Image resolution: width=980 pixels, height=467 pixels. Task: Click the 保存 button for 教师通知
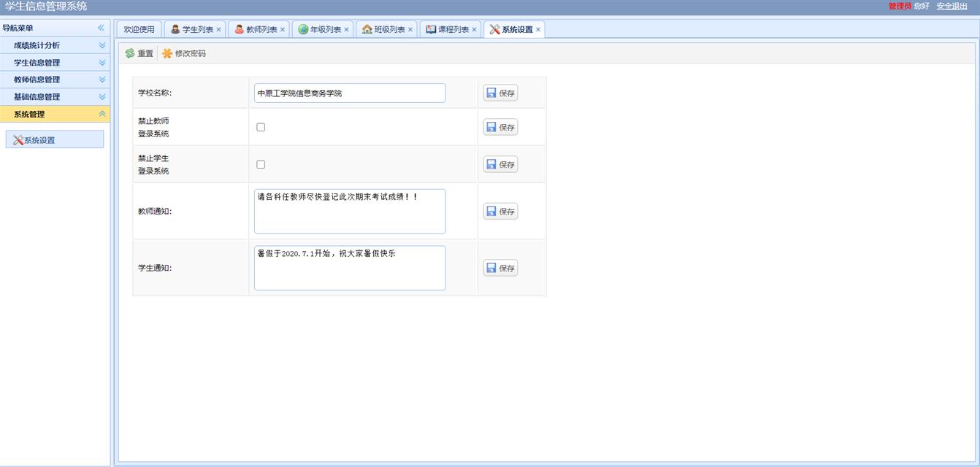(x=500, y=211)
